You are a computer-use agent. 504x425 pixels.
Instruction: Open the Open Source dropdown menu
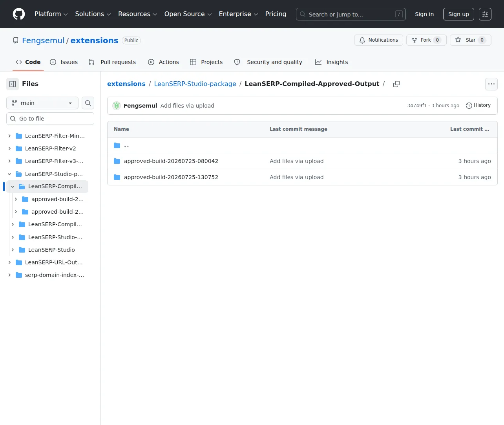[188, 14]
